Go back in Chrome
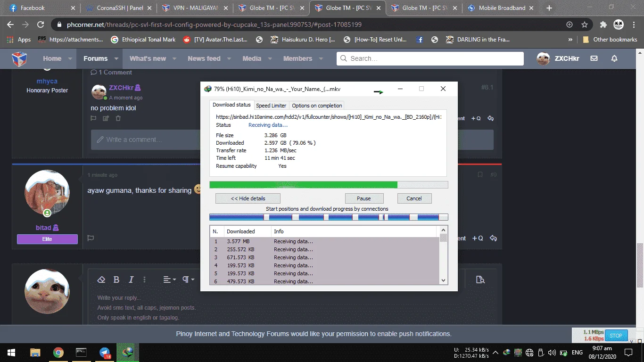 point(10,25)
